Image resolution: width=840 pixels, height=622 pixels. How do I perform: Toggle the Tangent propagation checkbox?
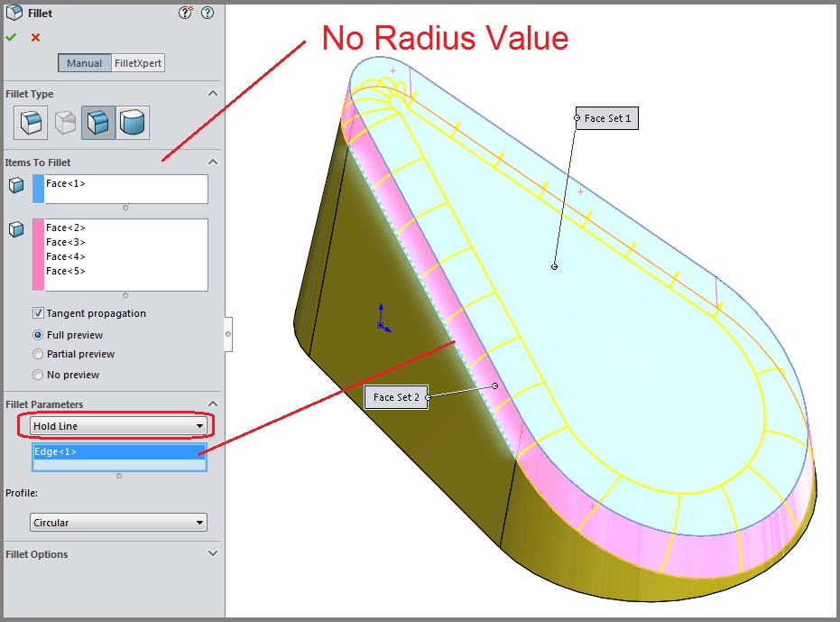click(38, 313)
